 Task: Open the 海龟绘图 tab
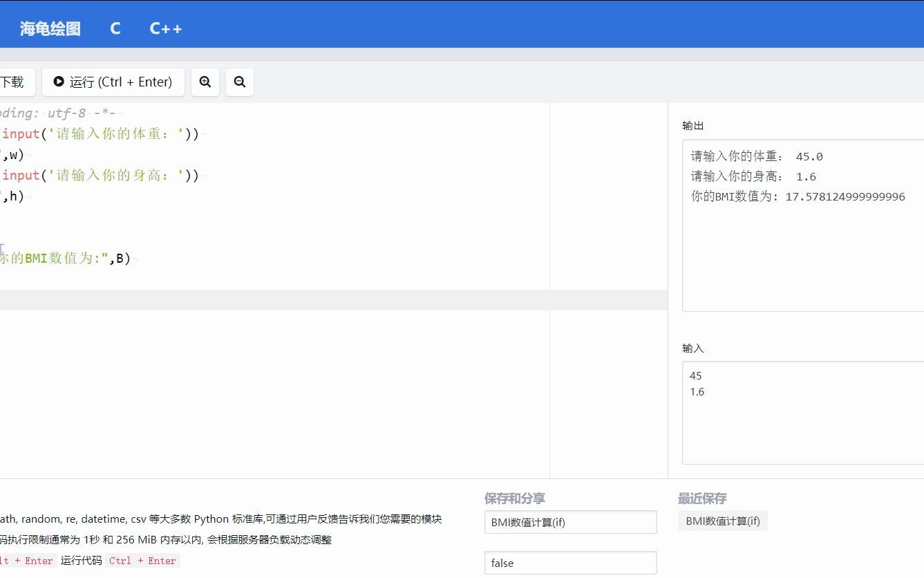(x=50, y=28)
